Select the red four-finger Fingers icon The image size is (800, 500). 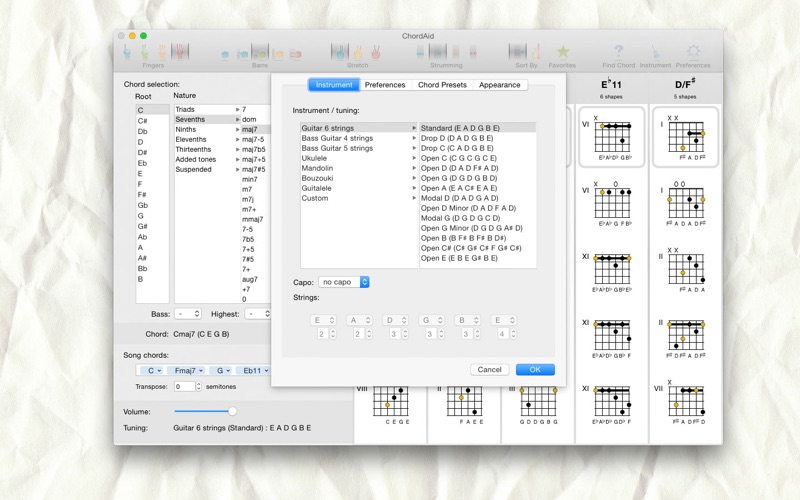tap(180, 52)
